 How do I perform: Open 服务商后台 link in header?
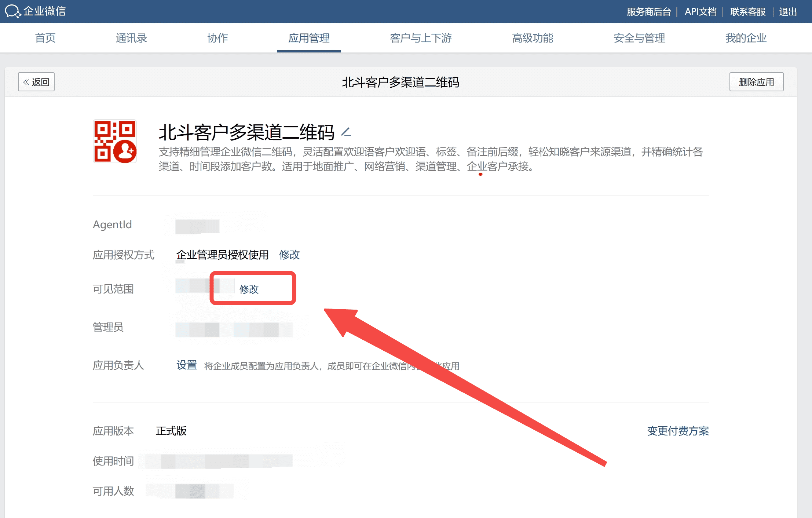[649, 12]
